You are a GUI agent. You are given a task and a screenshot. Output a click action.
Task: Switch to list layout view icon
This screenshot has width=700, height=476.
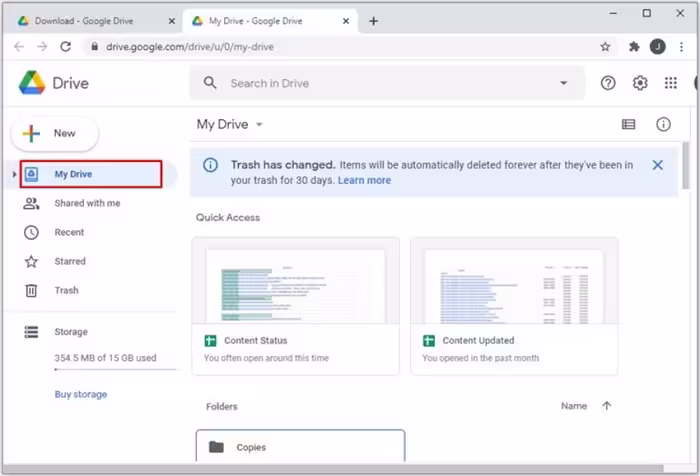(x=628, y=124)
